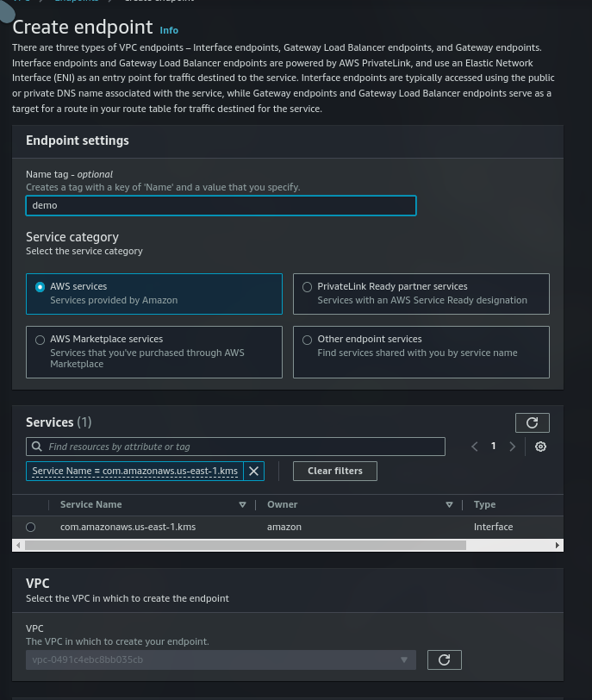This screenshot has width=592, height=700.
Task: Click the scrollbar right arrow
Action: [558, 545]
